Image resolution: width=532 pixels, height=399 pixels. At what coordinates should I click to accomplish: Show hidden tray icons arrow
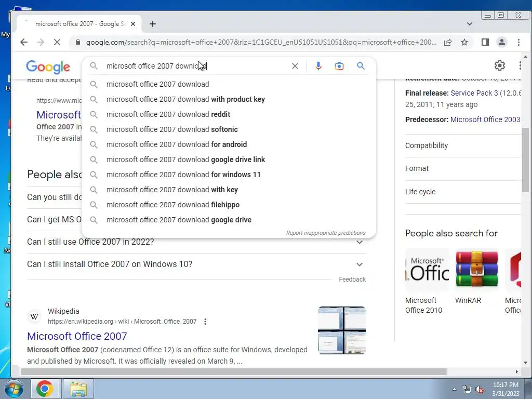click(454, 390)
